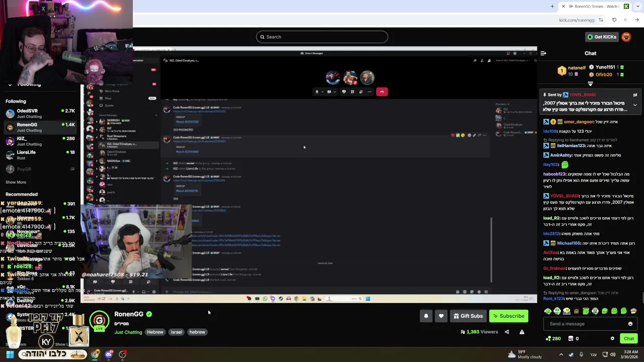
Task: Click the Recommended heading in sidebar
Action: (22, 194)
